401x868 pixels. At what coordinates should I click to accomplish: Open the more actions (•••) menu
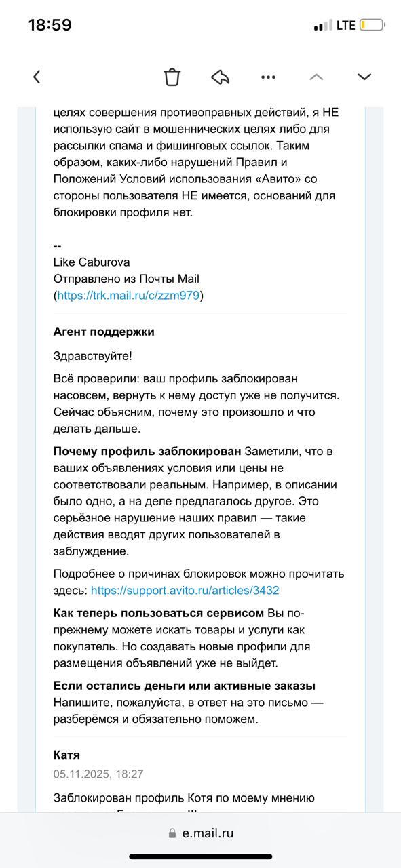click(x=269, y=76)
